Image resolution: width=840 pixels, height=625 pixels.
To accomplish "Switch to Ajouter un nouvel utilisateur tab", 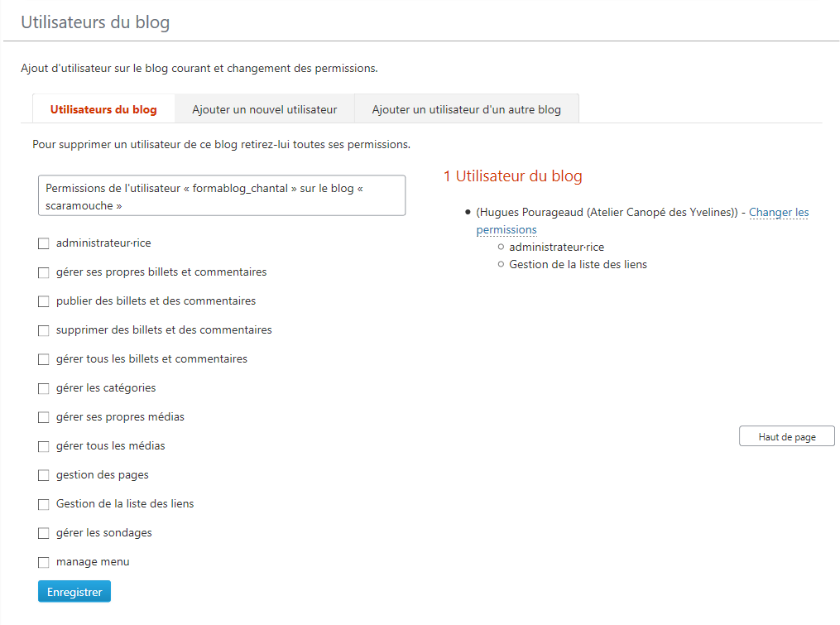I will (264, 109).
